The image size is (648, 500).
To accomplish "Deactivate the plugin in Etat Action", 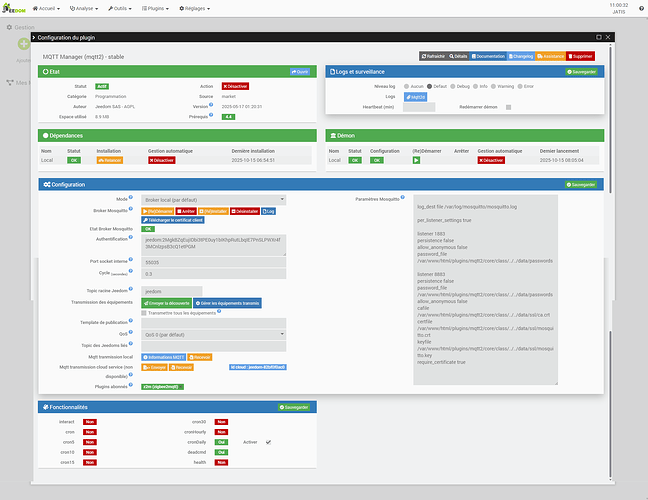I will pos(235,86).
